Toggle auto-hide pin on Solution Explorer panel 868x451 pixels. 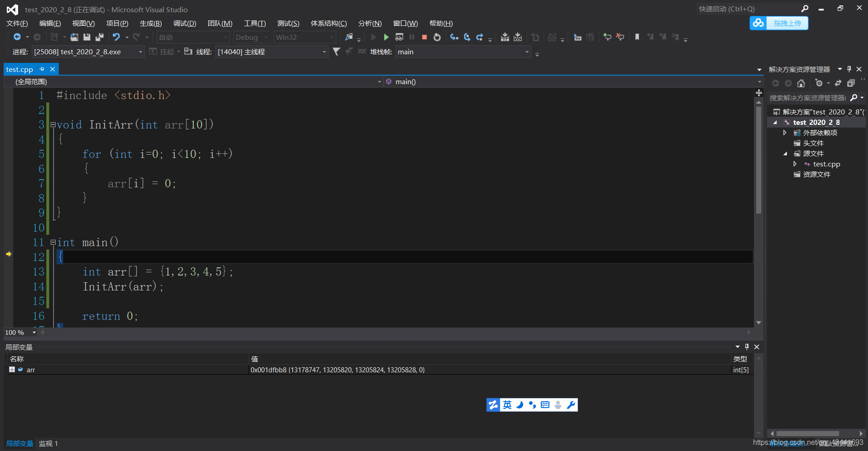click(x=849, y=69)
